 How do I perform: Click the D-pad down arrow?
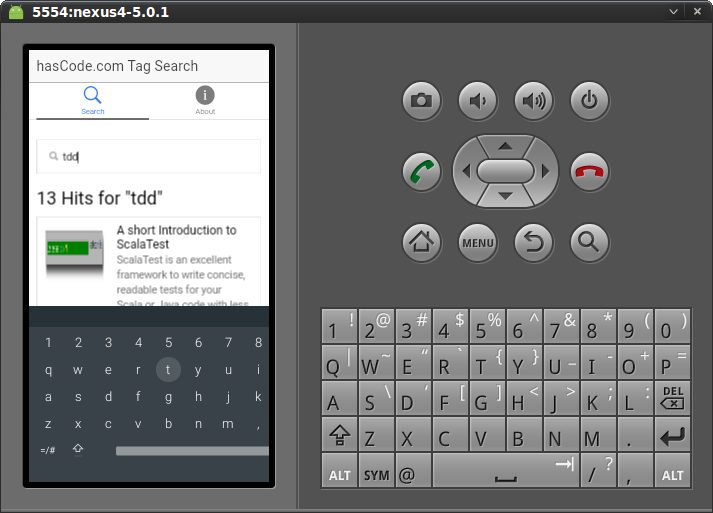pyautogui.click(x=505, y=196)
